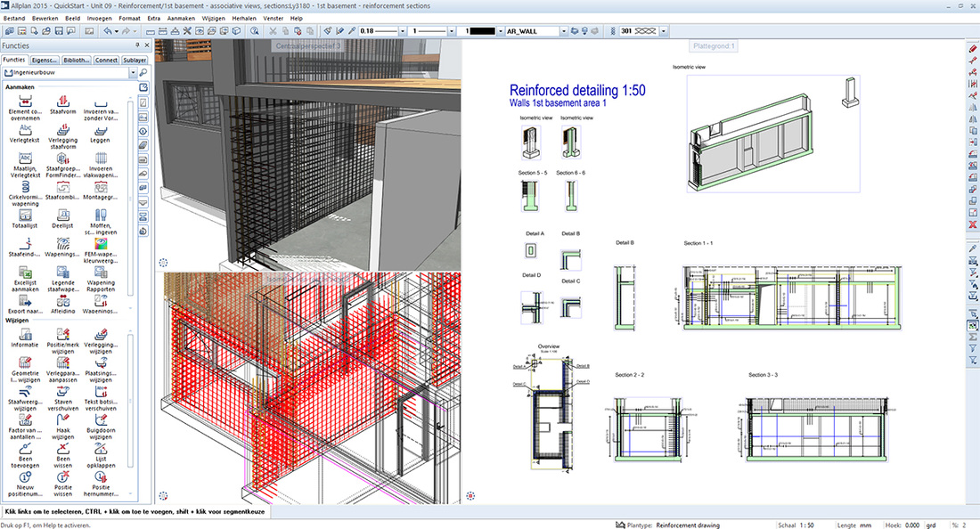Open the line type 1 dropdown

452,30
